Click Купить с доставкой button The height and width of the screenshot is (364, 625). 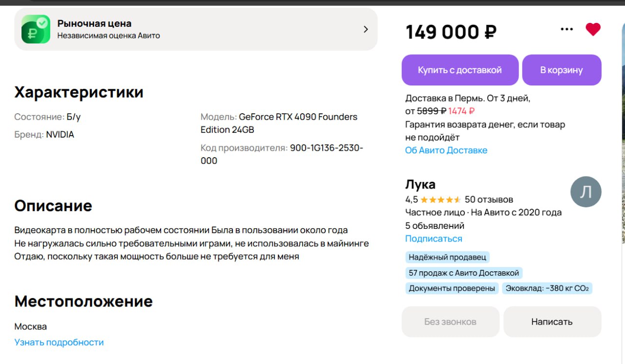(x=460, y=70)
